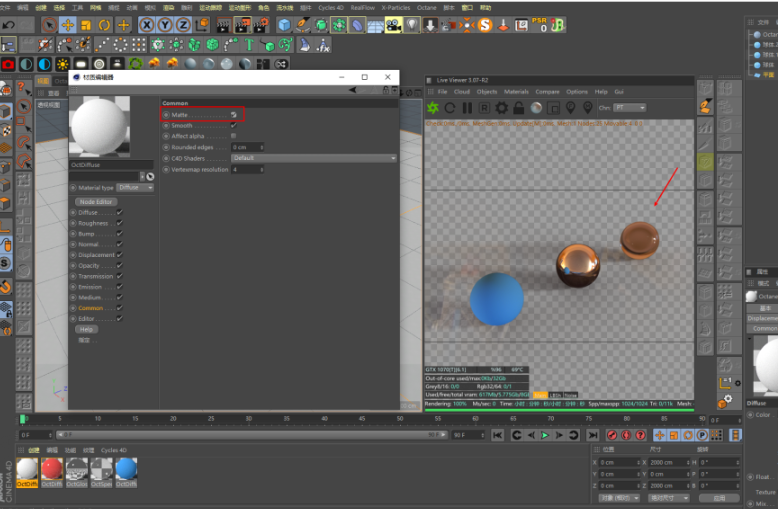Enable the Affect alpha checkbox
Viewport: 778px width, 509px height.
[234, 136]
